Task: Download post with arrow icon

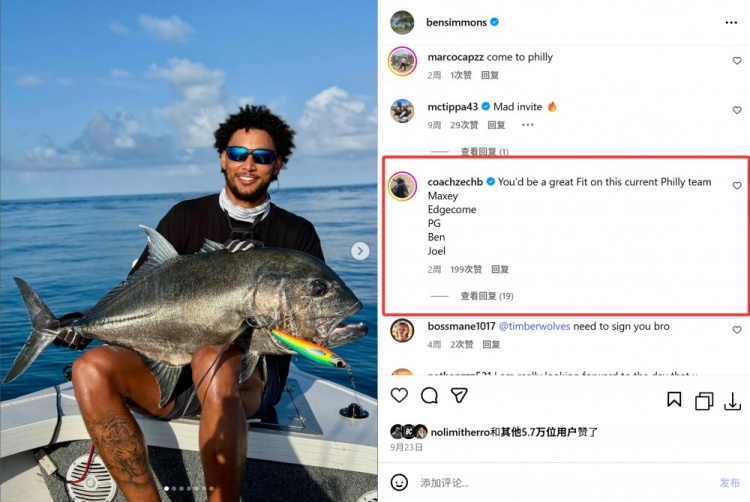Action: tap(732, 402)
